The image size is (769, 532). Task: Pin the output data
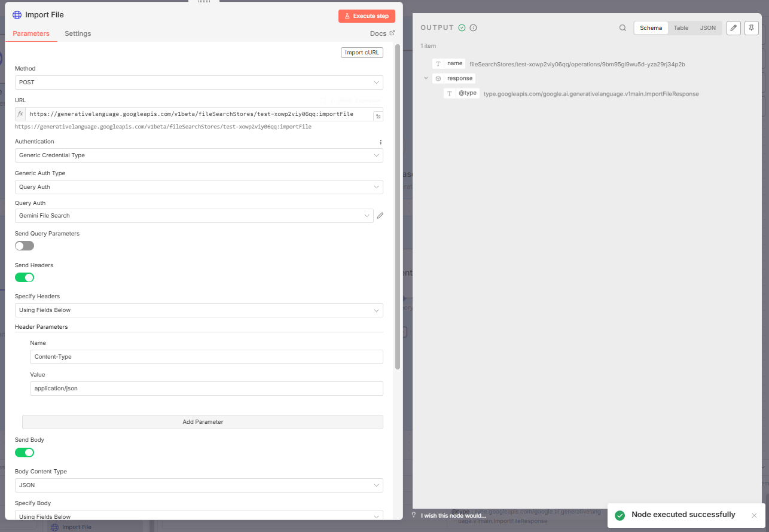752,28
